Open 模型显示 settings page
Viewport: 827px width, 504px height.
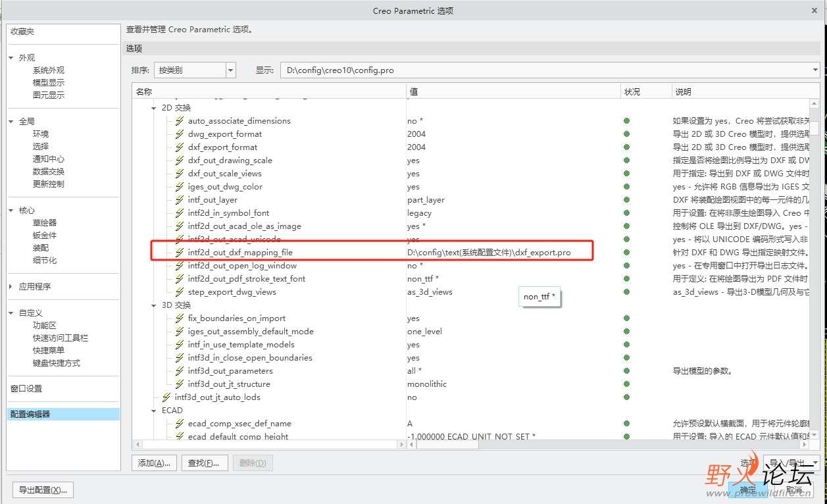[x=49, y=83]
